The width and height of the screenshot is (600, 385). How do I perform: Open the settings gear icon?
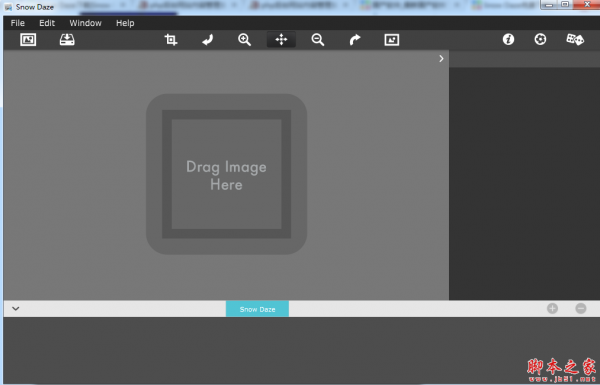click(x=540, y=39)
